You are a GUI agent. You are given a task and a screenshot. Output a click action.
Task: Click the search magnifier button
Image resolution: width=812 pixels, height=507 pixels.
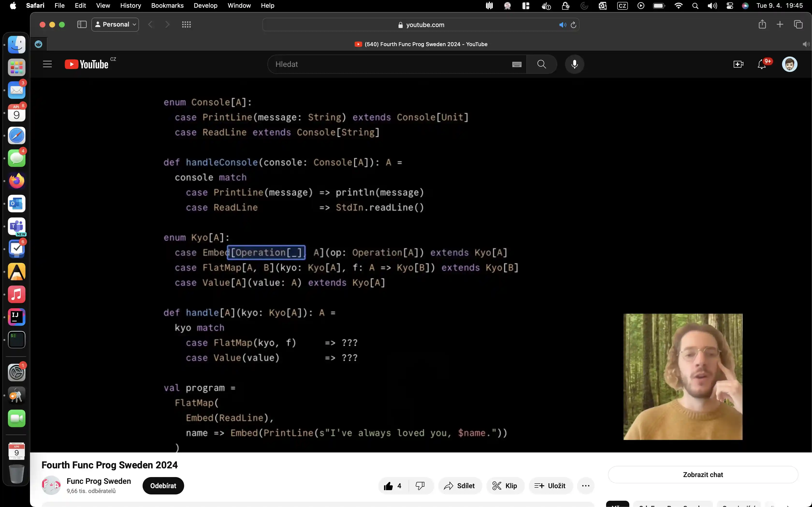541,64
